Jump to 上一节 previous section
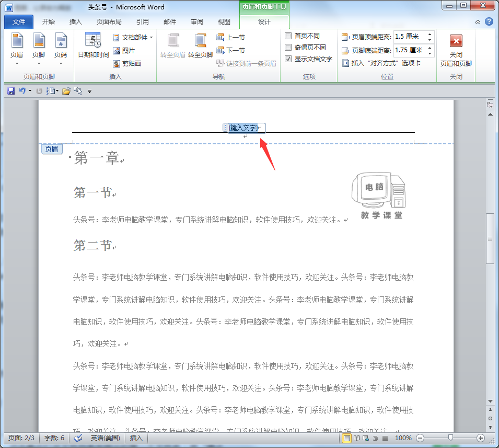This screenshot has width=499, height=448. click(230, 38)
